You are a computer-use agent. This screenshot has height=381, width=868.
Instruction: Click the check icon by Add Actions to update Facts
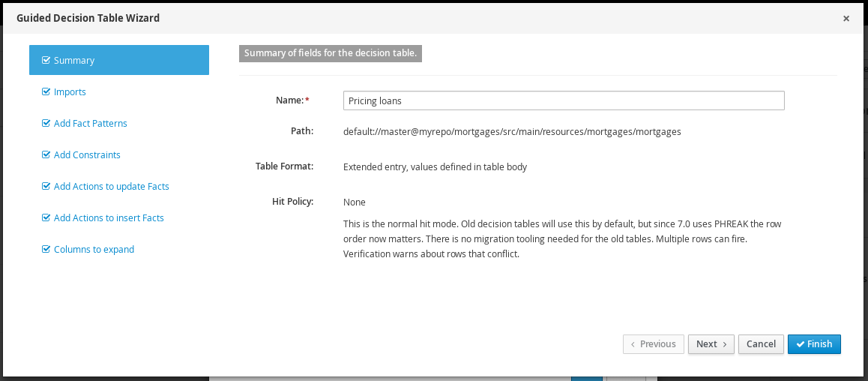click(x=46, y=187)
